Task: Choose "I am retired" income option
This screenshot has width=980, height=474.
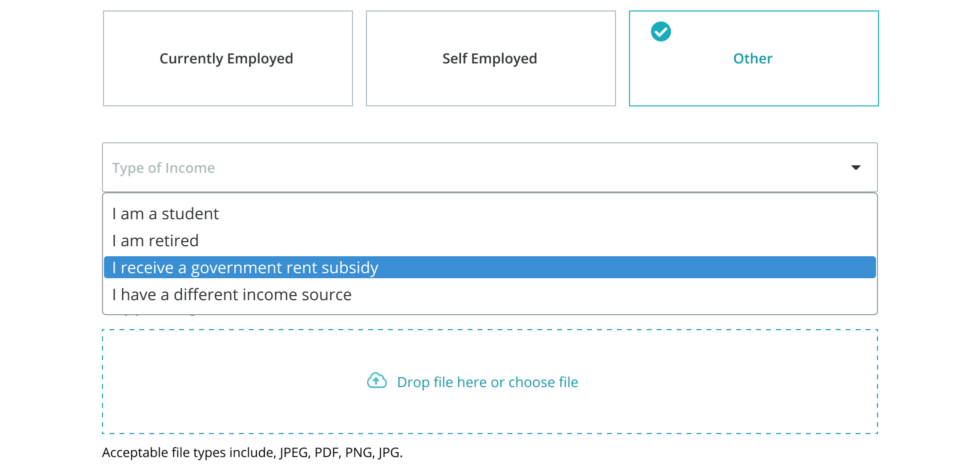Action: 155,241
